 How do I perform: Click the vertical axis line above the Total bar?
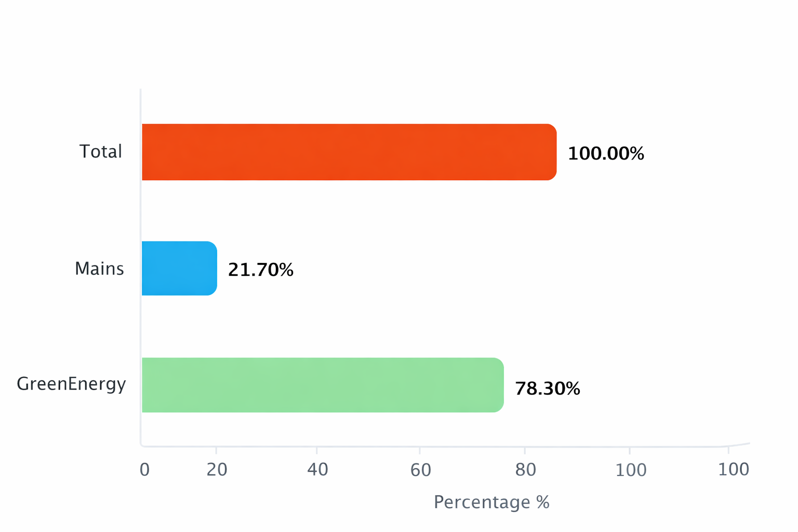tap(140, 107)
